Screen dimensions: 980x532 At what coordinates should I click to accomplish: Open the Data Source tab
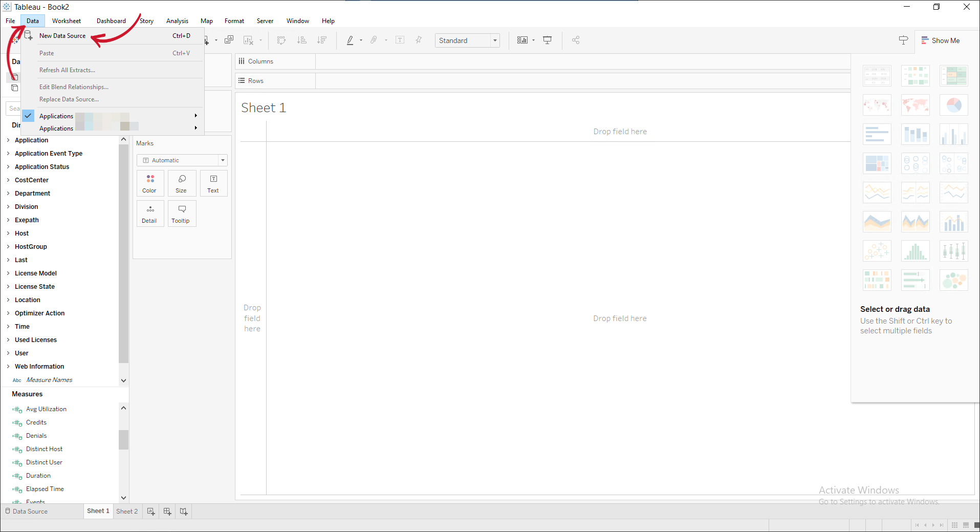(27, 511)
